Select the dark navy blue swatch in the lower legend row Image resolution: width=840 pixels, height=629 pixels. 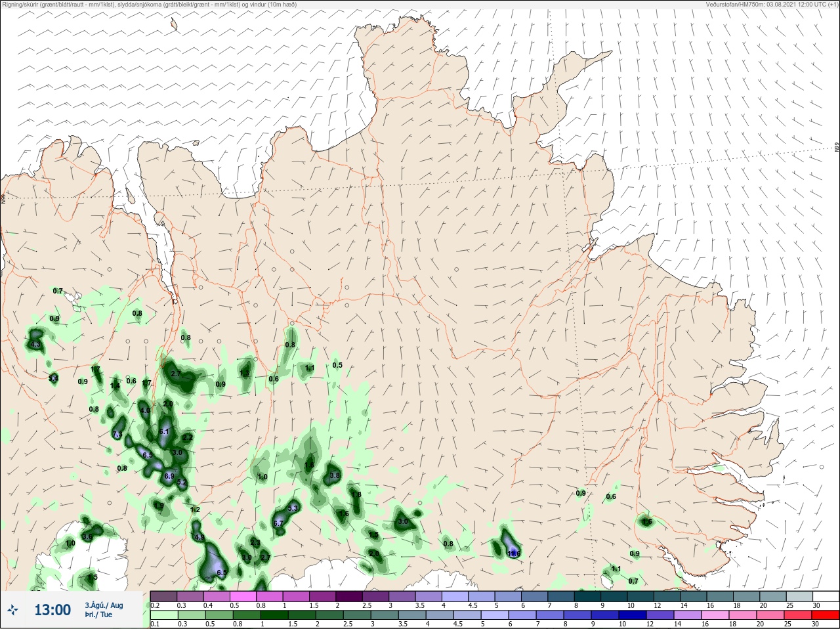point(633,615)
